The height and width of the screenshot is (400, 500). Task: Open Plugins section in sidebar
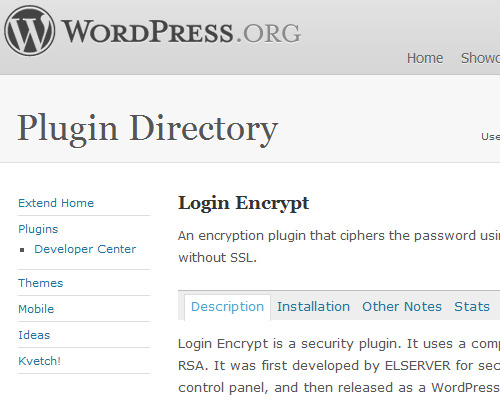[x=38, y=229]
